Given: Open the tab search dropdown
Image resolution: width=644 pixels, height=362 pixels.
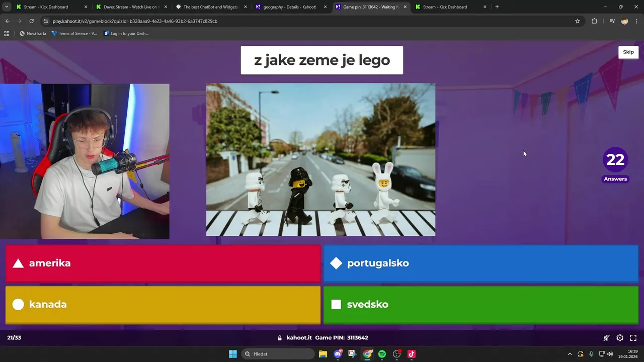Looking at the screenshot, I should pos(7,7).
